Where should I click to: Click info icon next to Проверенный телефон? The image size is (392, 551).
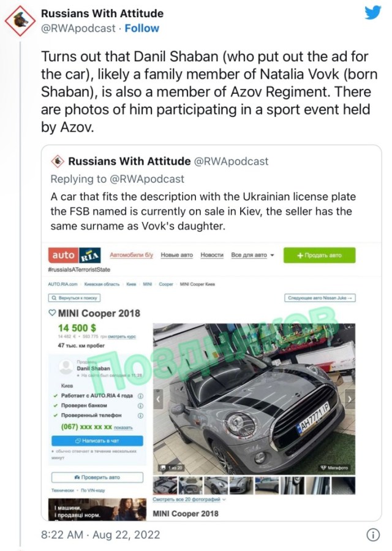pyautogui.click(x=140, y=416)
